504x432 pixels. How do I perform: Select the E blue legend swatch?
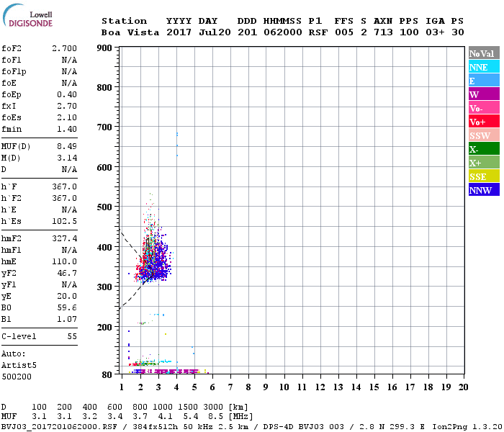click(484, 81)
